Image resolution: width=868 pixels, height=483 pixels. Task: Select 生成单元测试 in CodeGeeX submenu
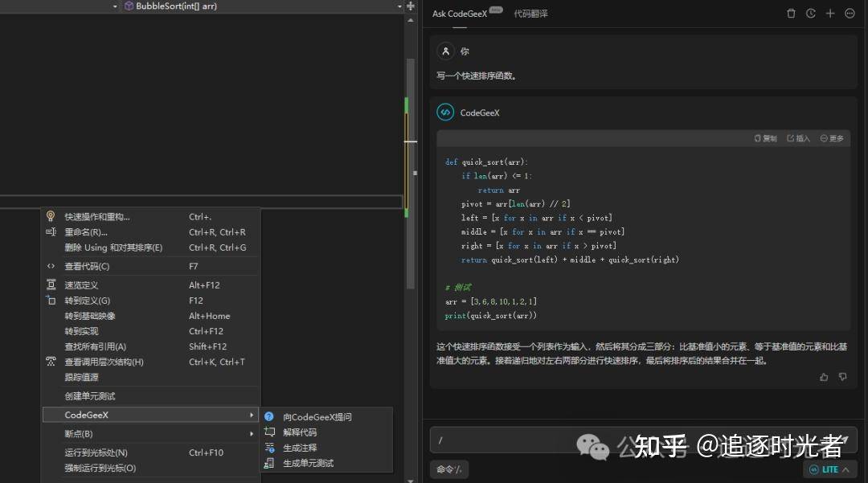pyautogui.click(x=325, y=464)
